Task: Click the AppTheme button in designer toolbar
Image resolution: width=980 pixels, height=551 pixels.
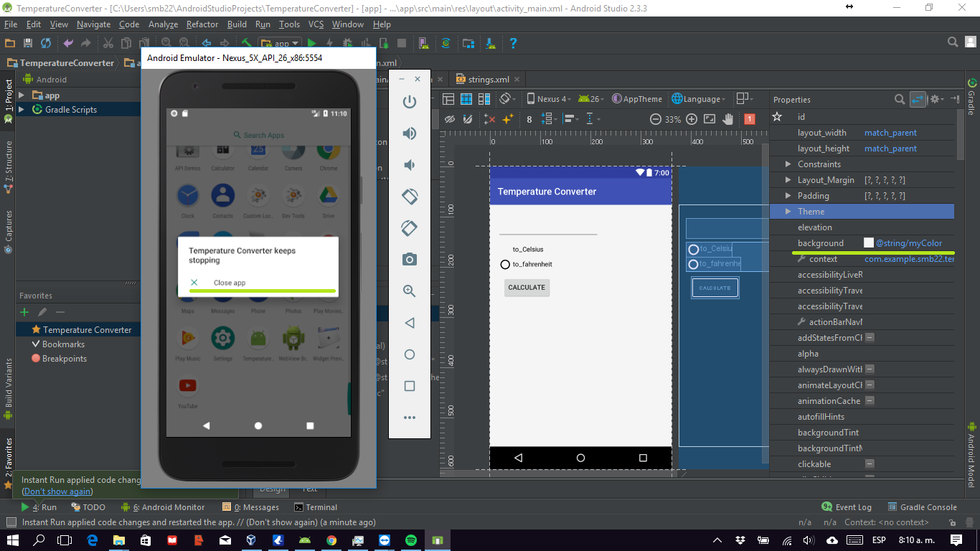Action: tap(636, 99)
